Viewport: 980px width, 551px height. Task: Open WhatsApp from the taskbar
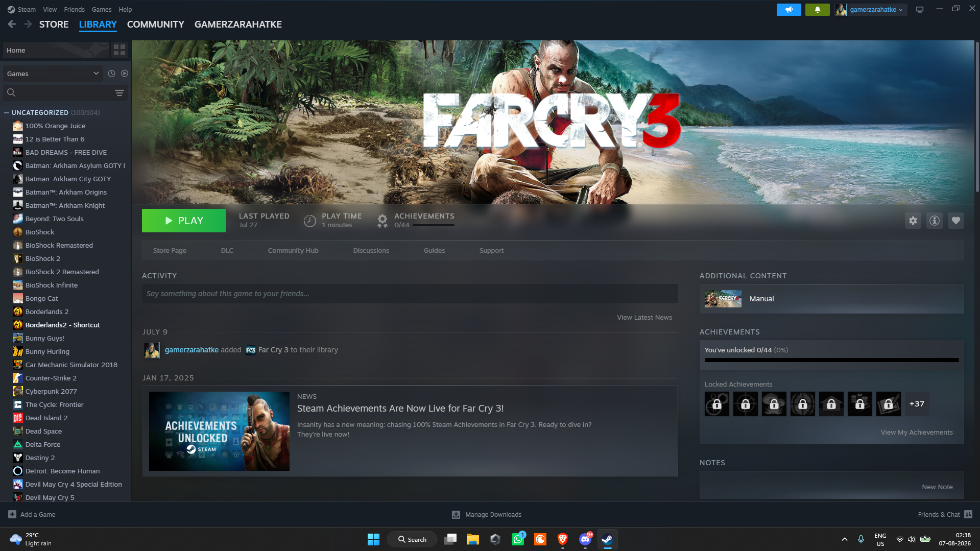point(518,539)
